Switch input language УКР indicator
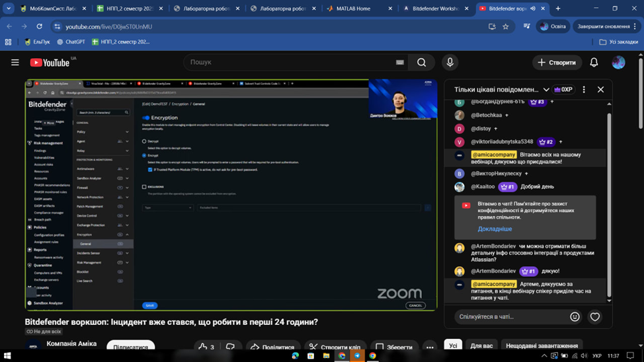 [597, 356]
